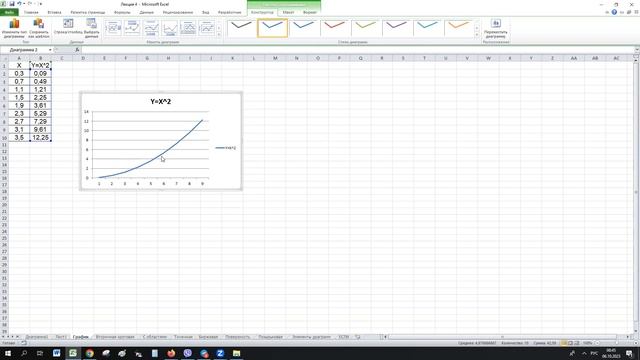
Task: Choose third chart layout thumbnail
Action: click(x=151, y=28)
